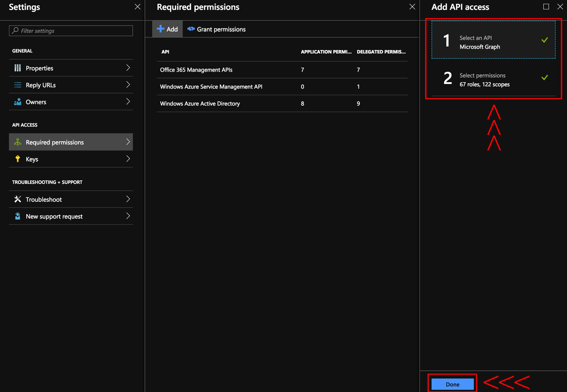
Task: Open Keys settings
Action: tap(71, 159)
